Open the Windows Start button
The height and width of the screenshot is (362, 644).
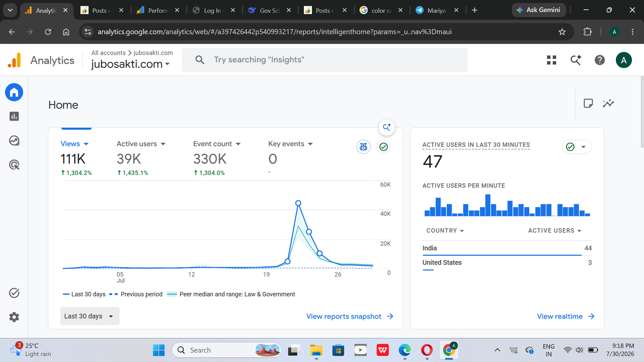tap(159, 350)
